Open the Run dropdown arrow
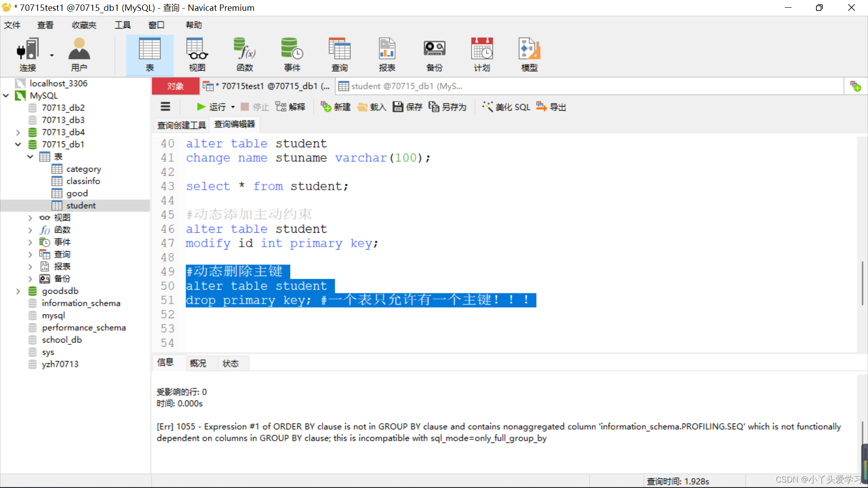 (233, 107)
